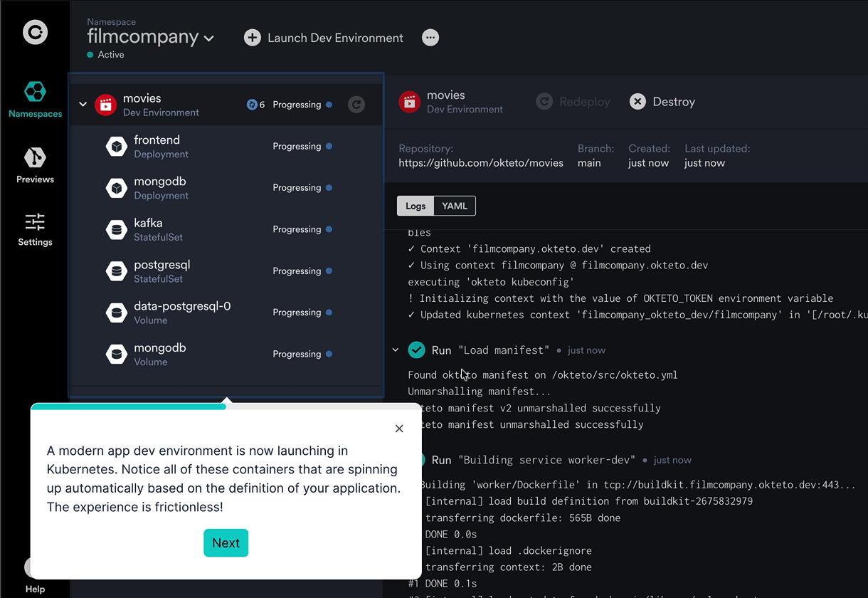This screenshot has width=868, height=598.
Task: Click the kafka StatefulSet icon
Action: tap(116, 230)
